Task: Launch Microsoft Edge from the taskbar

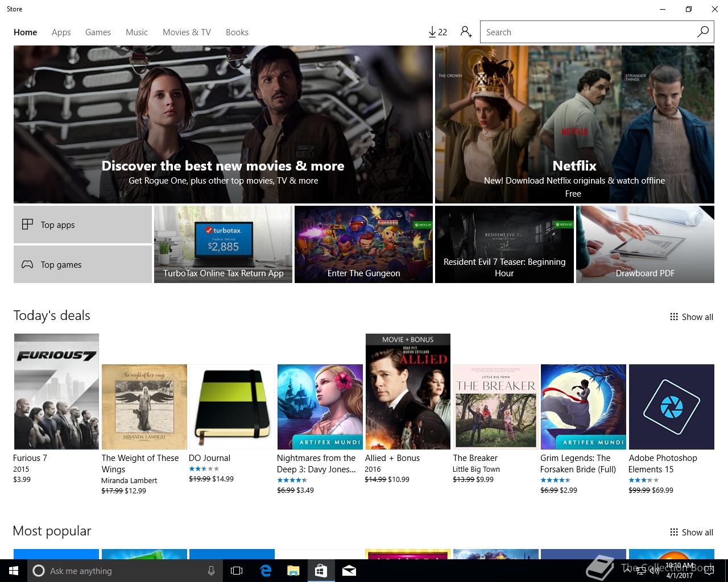Action: [265, 571]
